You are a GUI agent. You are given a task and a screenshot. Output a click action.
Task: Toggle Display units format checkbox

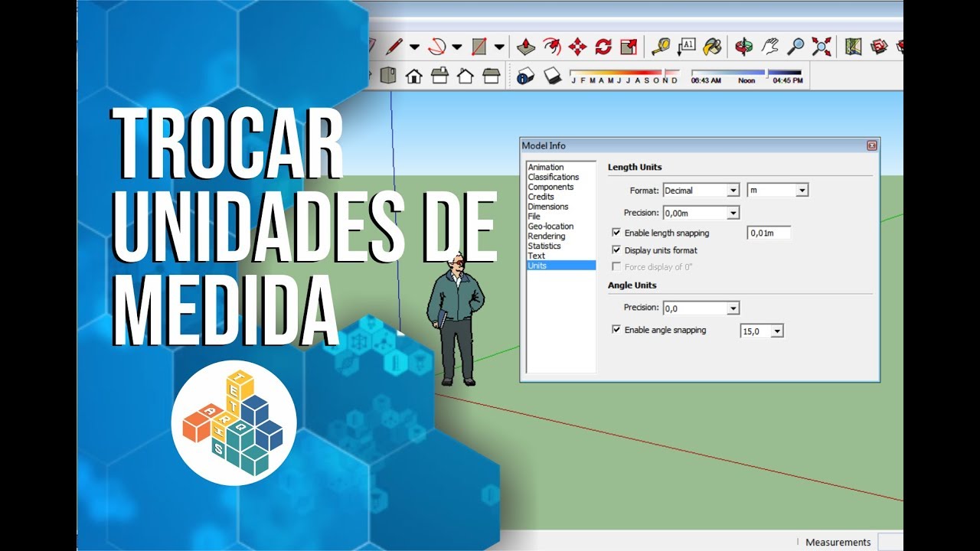[616, 250]
